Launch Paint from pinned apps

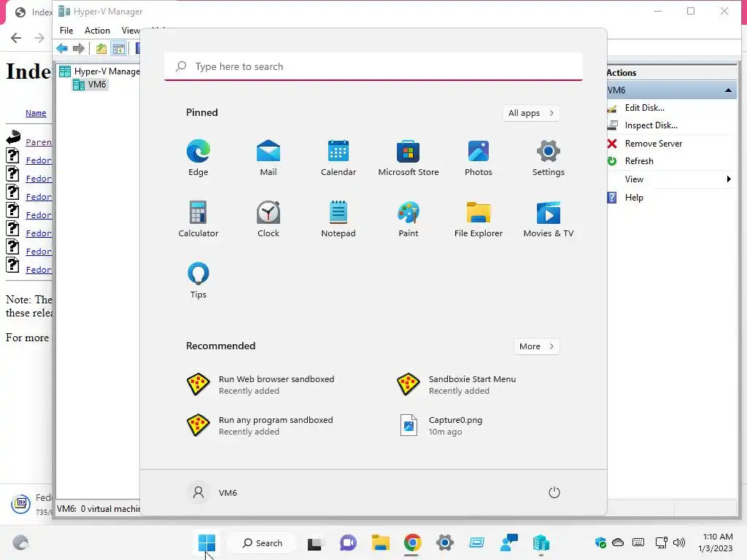[409, 219]
